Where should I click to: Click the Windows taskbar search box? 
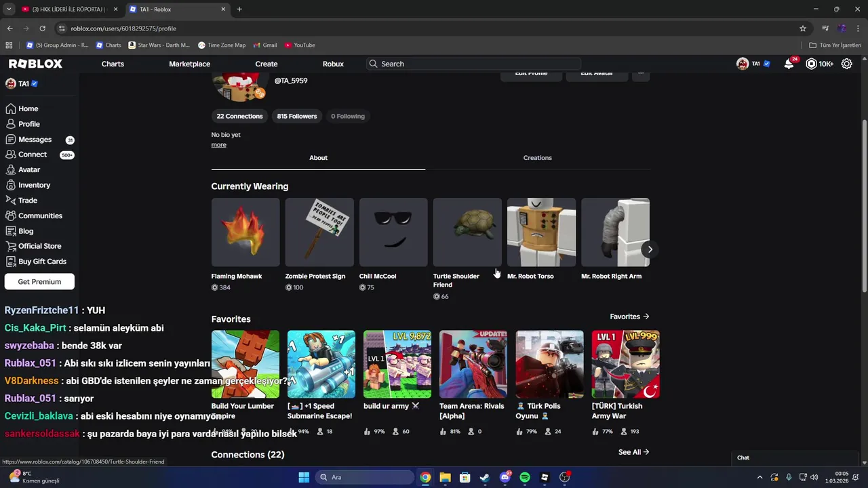click(365, 477)
